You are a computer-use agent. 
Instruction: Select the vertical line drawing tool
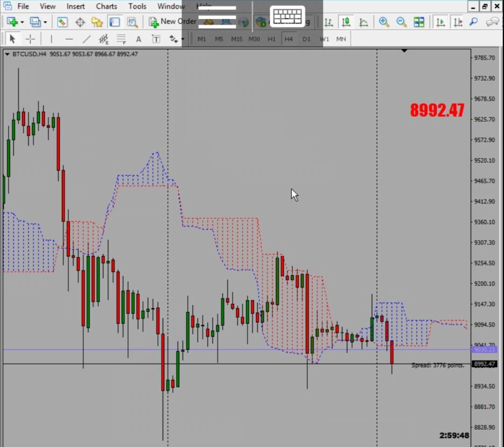51,39
